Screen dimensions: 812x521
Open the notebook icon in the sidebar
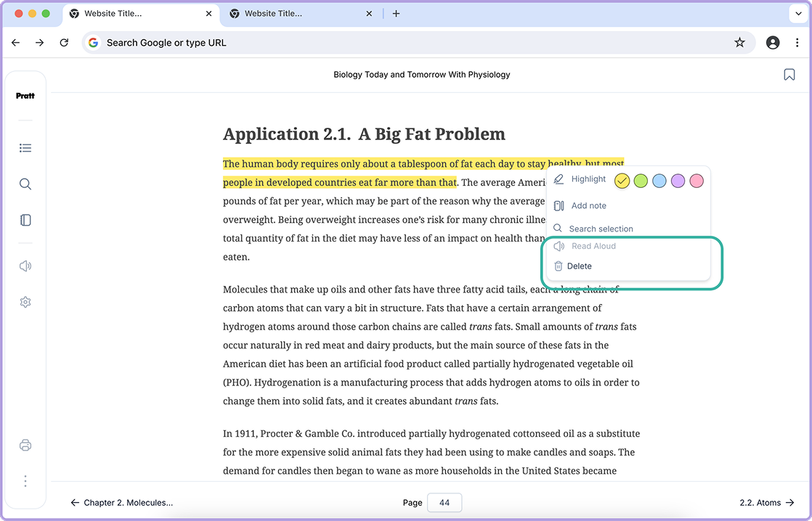25,221
